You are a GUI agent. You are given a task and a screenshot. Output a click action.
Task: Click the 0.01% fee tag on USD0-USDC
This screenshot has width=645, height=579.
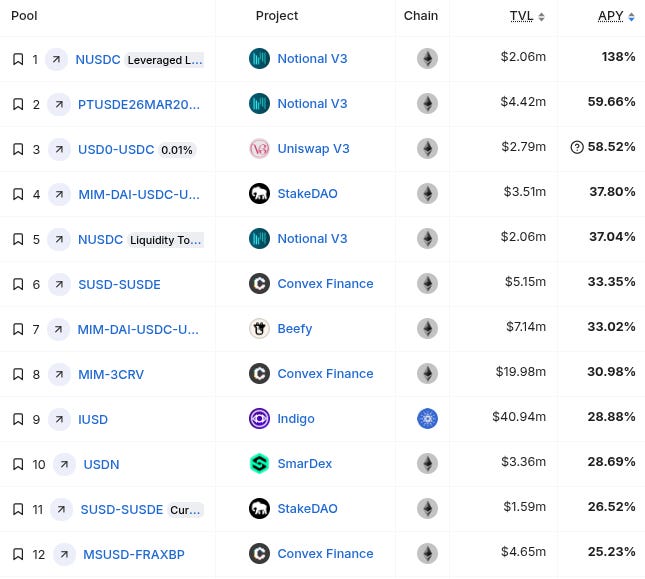pyautogui.click(x=177, y=150)
